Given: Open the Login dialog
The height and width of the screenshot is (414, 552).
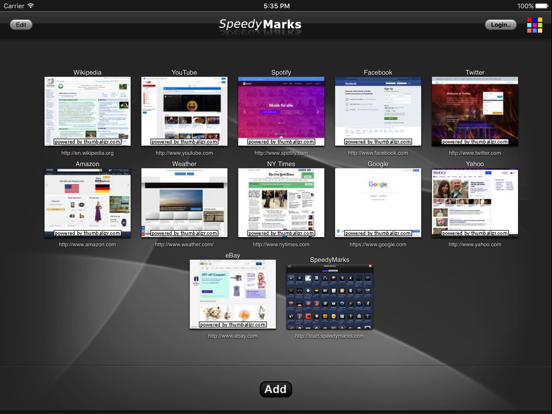Looking at the screenshot, I should (x=500, y=25).
